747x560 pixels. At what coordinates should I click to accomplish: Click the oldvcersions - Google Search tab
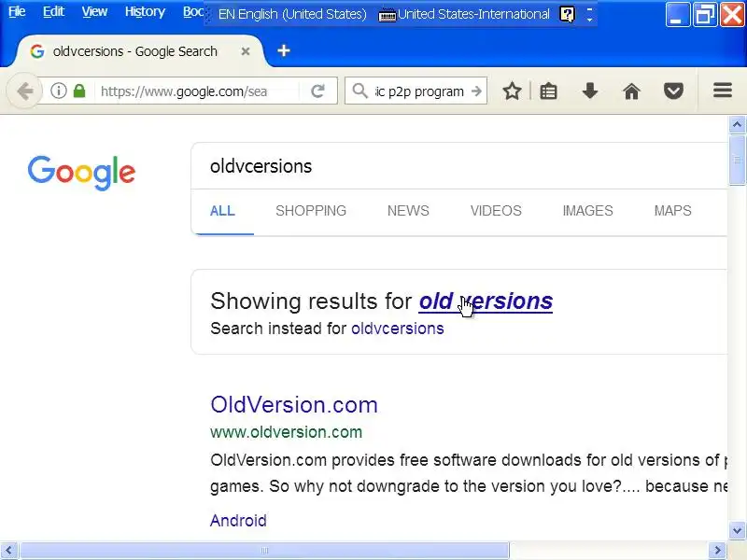click(138, 51)
